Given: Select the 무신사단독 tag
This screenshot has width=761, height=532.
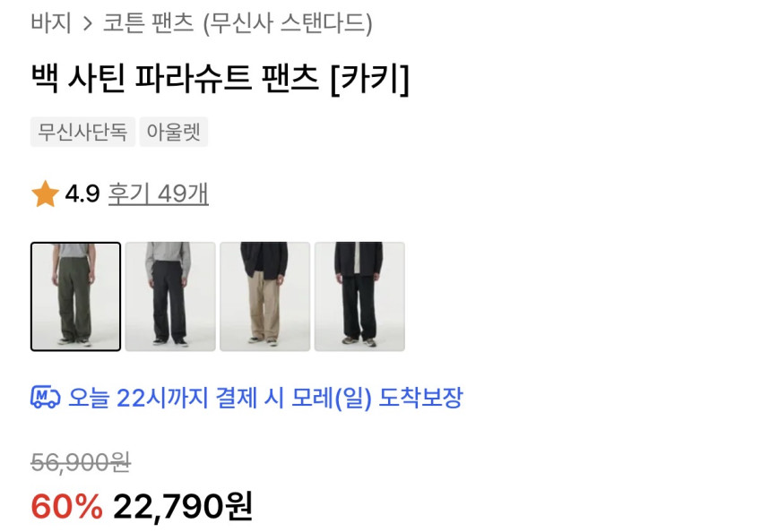Looking at the screenshot, I should point(82,132).
